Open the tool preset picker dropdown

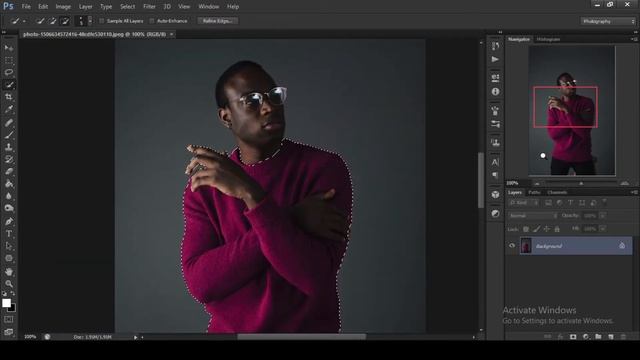[x=24, y=21]
